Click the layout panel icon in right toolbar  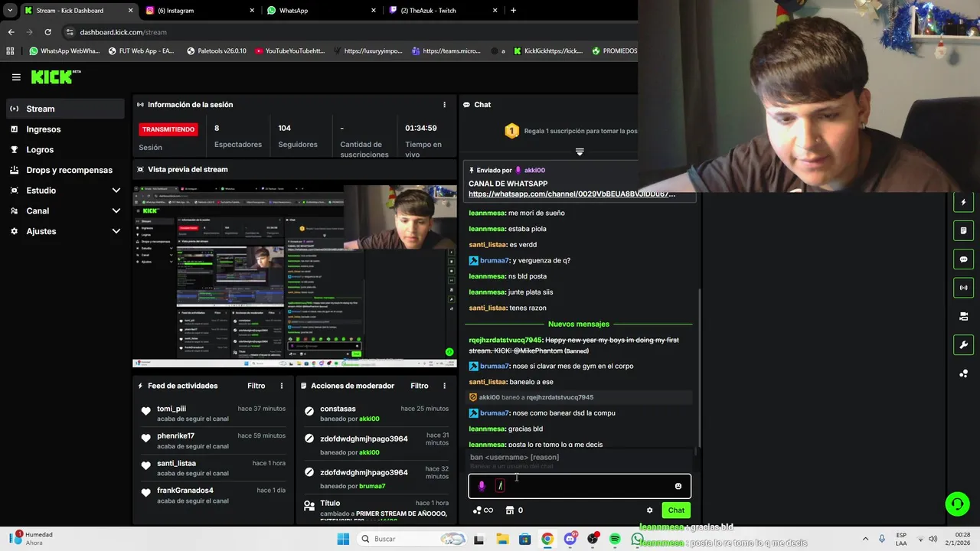click(x=963, y=316)
